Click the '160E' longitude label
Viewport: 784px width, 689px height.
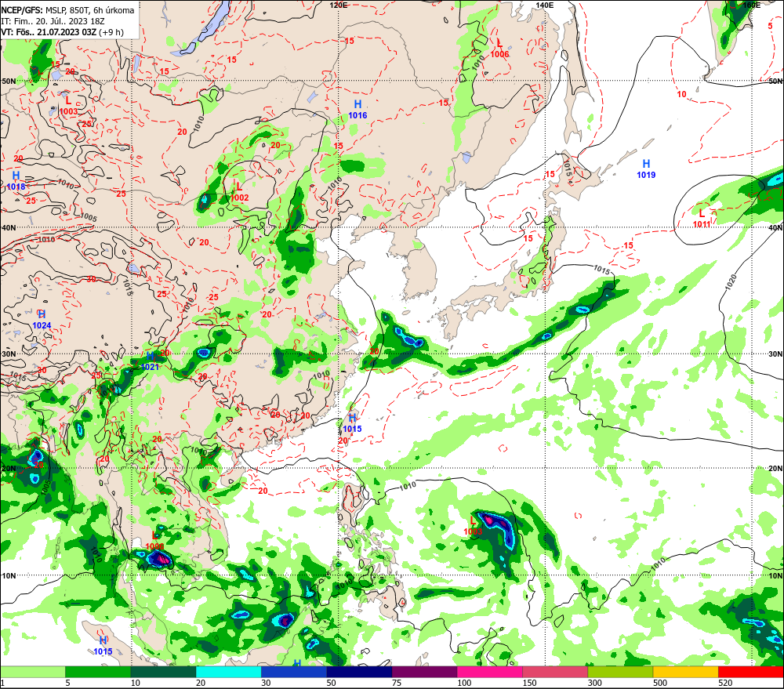click(751, 5)
